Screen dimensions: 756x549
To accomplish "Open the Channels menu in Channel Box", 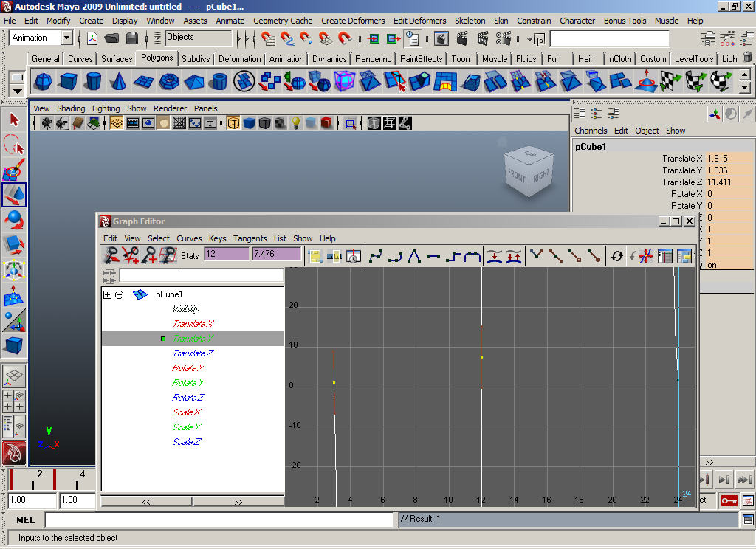I will coord(591,131).
